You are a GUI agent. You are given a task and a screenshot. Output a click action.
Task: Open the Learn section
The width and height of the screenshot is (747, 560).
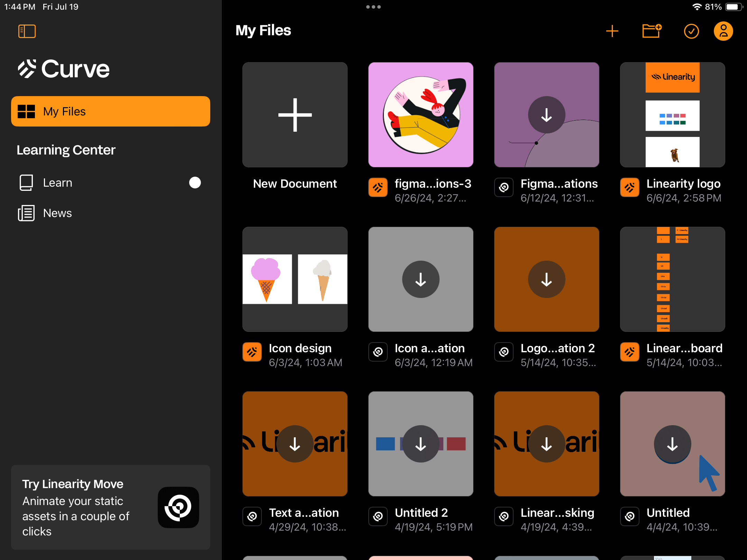111,183
